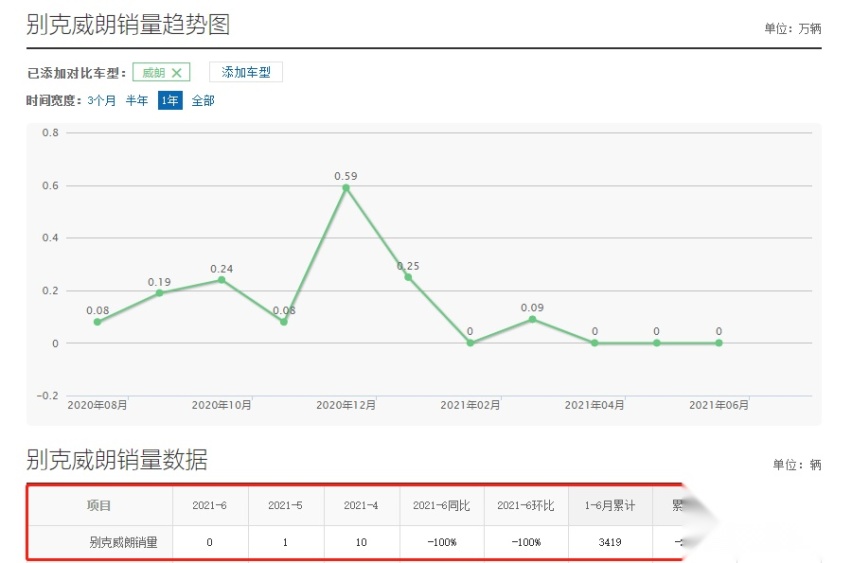Viewport: 852px width, 563px height.
Task: Click the 3419 cumulative sales cell
Action: pyautogui.click(x=610, y=542)
